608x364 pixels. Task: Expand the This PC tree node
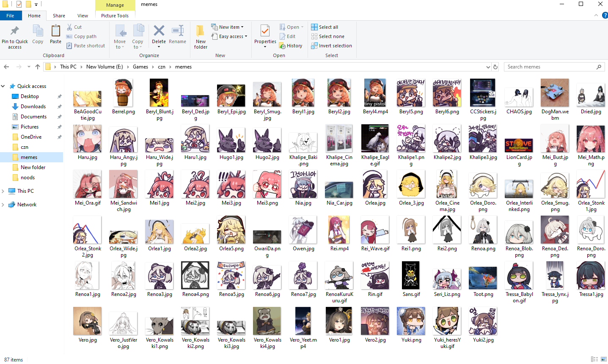[3, 191]
